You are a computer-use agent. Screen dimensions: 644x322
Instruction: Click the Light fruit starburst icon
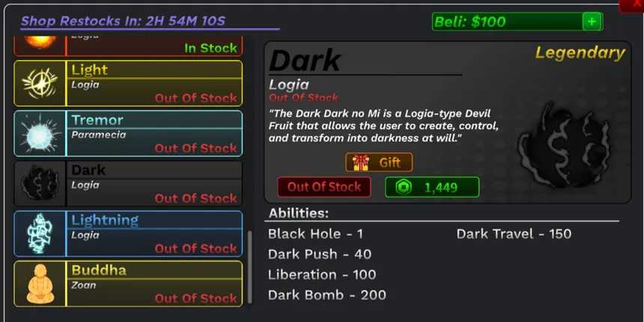tap(40, 83)
